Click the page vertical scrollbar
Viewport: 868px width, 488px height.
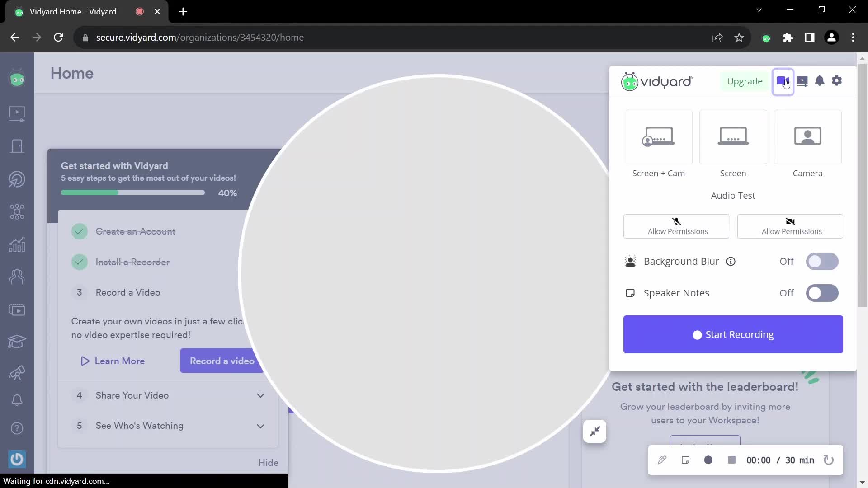tap(862, 185)
